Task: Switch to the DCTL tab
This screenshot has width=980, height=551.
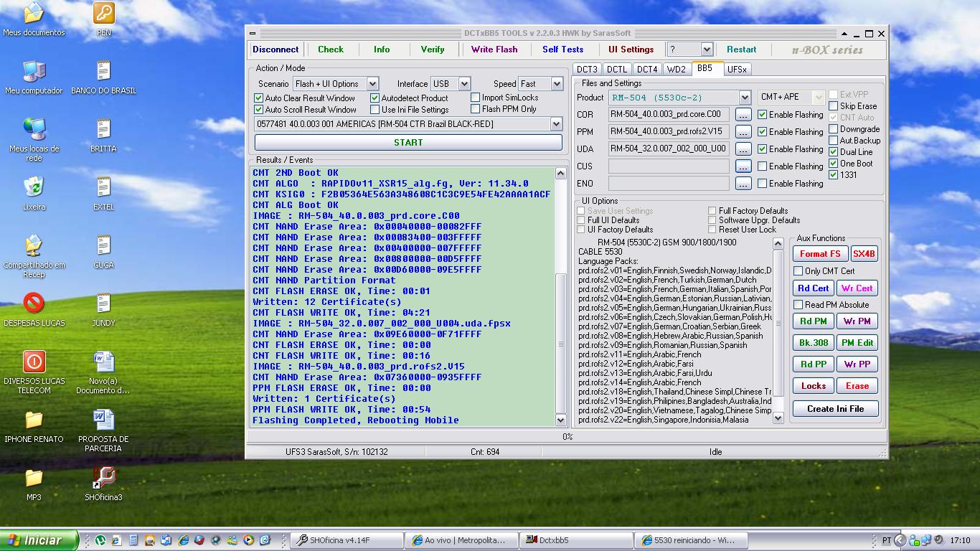Action: point(617,70)
